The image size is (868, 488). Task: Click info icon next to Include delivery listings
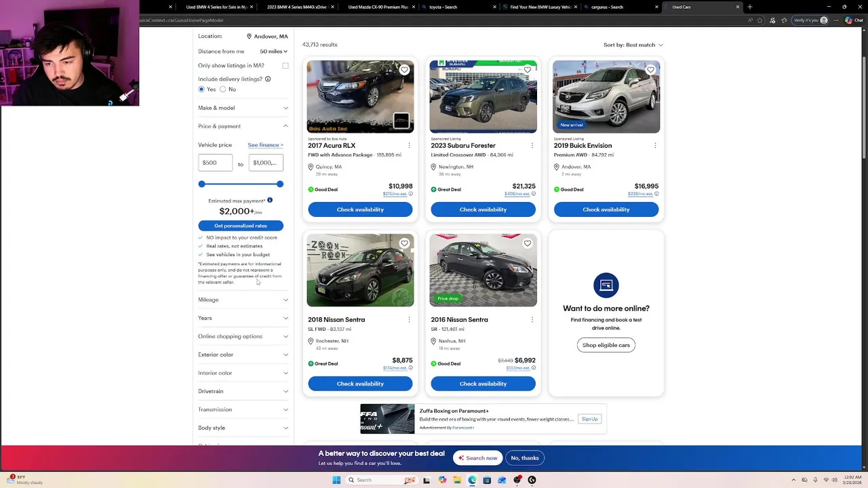pyautogui.click(x=268, y=79)
